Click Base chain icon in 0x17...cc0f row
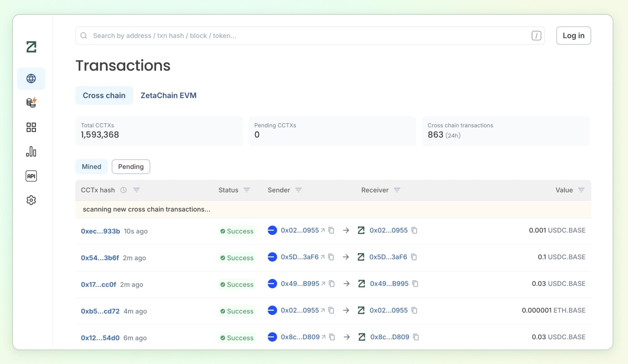 [x=272, y=284]
